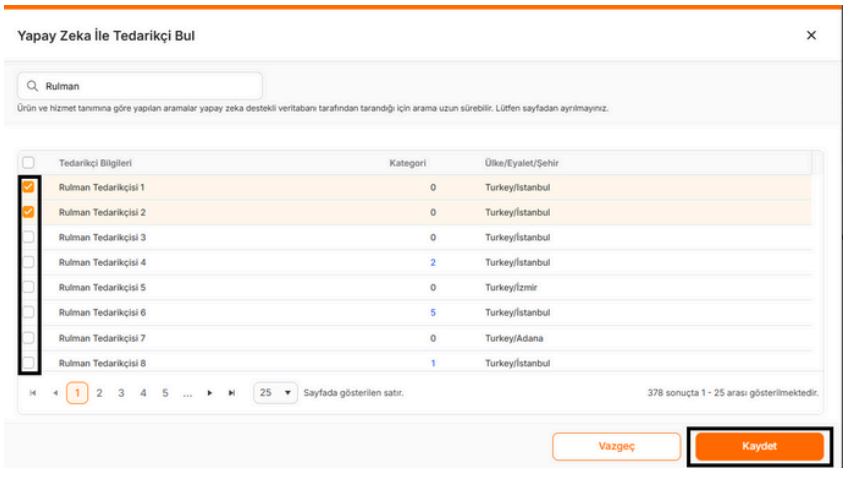Image resolution: width=853 pixels, height=477 pixels.
Task: Open rows-per-page dropdown showing 25
Action: point(276,393)
